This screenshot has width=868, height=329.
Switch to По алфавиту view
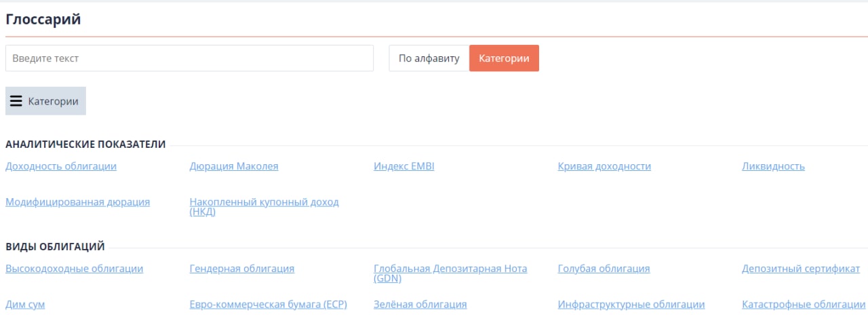pos(429,58)
